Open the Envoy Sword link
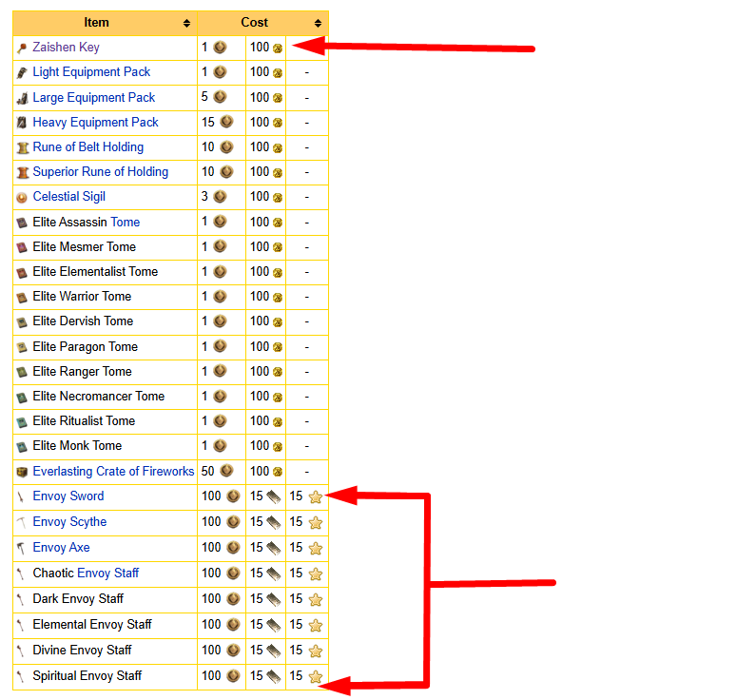The width and height of the screenshot is (756, 700). pos(68,496)
